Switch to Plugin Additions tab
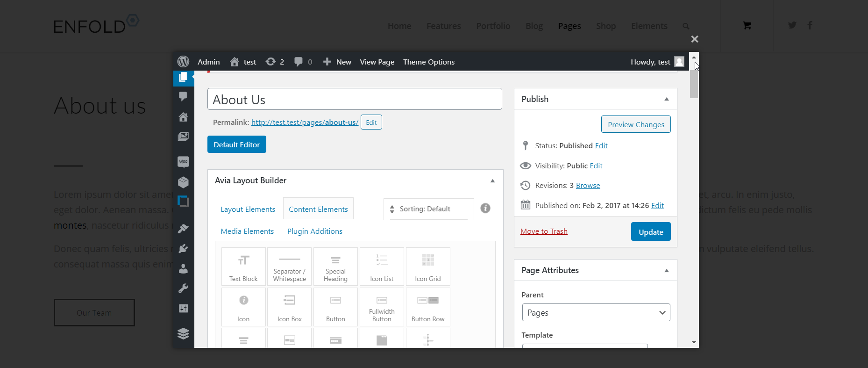Image resolution: width=868 pixels, height=368 pixels. (x=315, y=231)
